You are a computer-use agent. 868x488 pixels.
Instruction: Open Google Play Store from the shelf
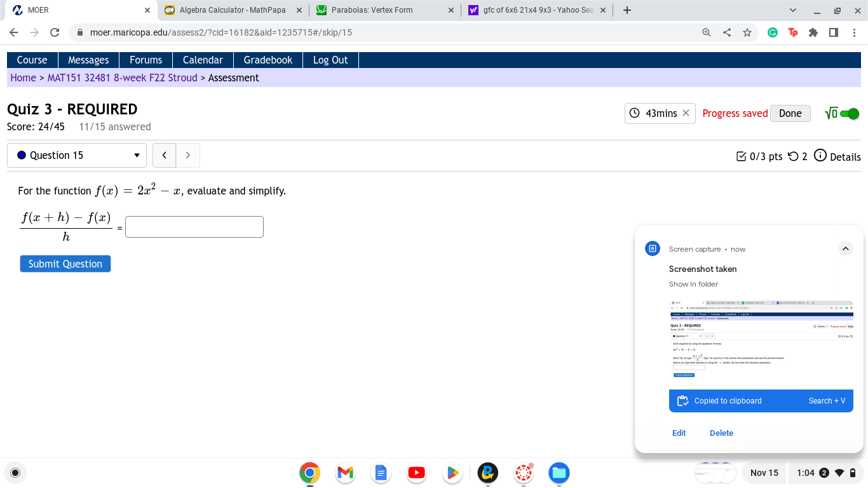452,473
